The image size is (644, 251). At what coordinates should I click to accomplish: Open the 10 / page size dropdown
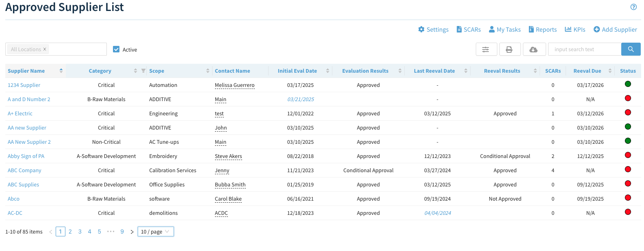pos(156,232)
